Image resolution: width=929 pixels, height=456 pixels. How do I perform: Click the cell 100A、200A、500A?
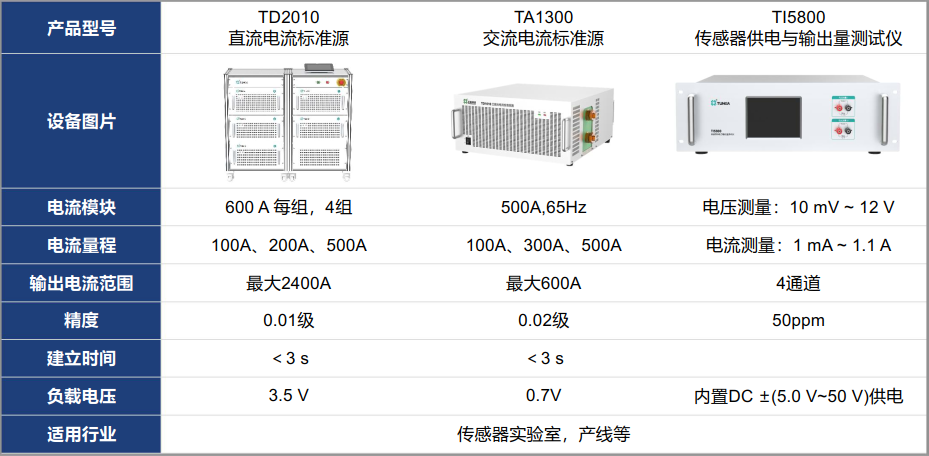coord(289,245)
